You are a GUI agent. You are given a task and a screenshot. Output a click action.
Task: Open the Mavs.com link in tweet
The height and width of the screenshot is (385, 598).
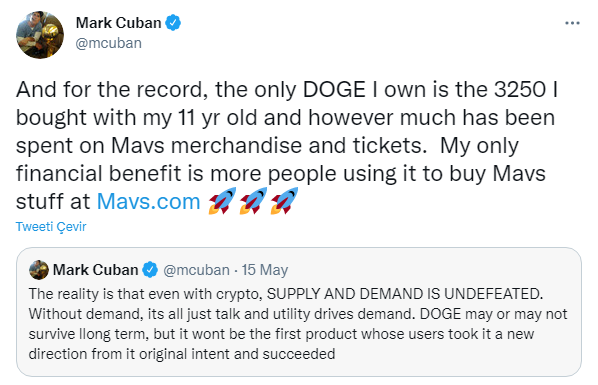coord(148,201)
